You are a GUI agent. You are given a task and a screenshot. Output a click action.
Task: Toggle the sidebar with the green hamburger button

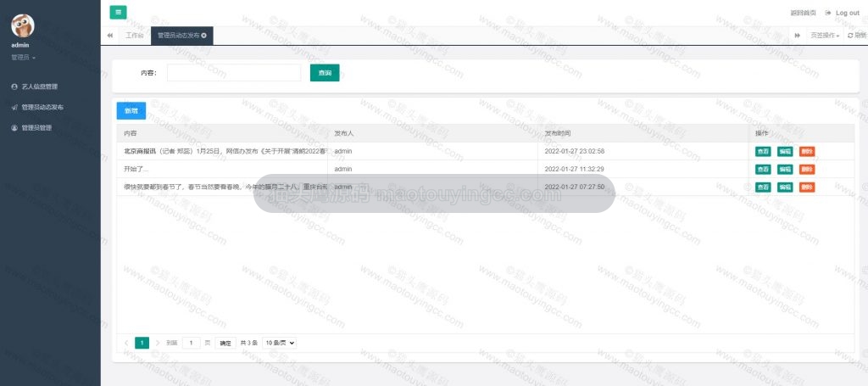click(x=118, y=12)
